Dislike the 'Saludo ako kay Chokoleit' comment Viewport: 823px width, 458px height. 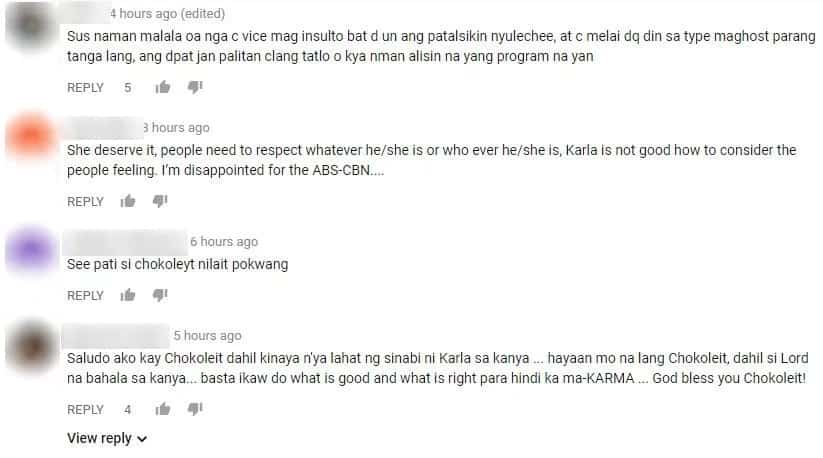[195, 409]
